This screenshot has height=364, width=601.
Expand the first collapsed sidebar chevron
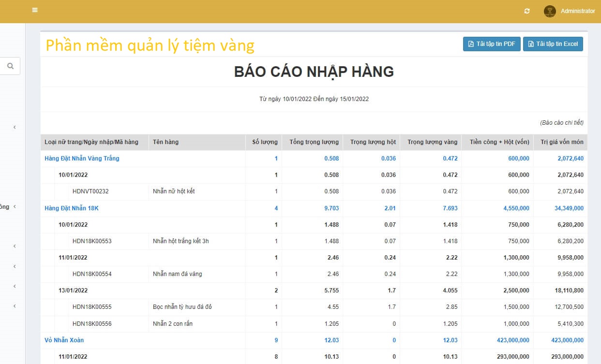[x=15, y=127]
